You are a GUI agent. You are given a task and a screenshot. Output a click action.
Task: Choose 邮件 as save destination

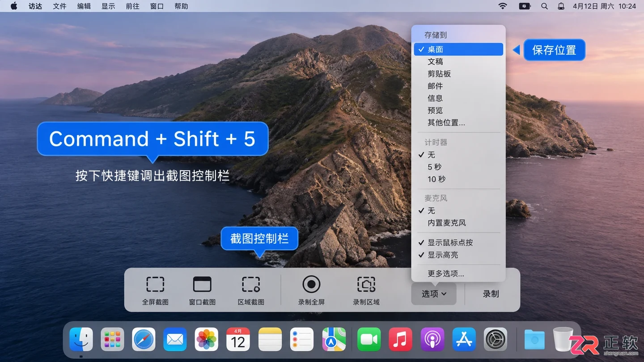458,86
